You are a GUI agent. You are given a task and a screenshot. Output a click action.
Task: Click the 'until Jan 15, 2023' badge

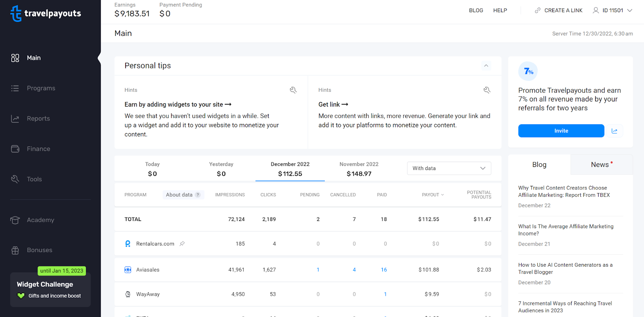point(62,271)
